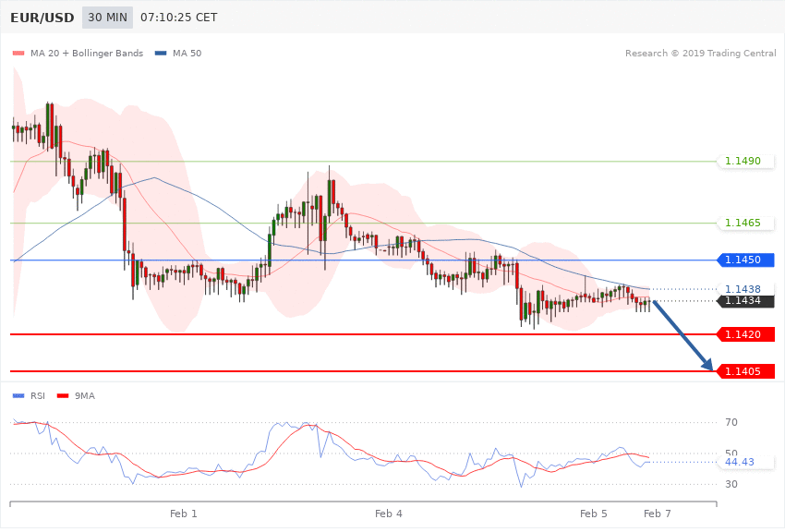Screen dimensions: 785x532
Task: Click the Feb 5 date axis label
Action: click(593, 514)
